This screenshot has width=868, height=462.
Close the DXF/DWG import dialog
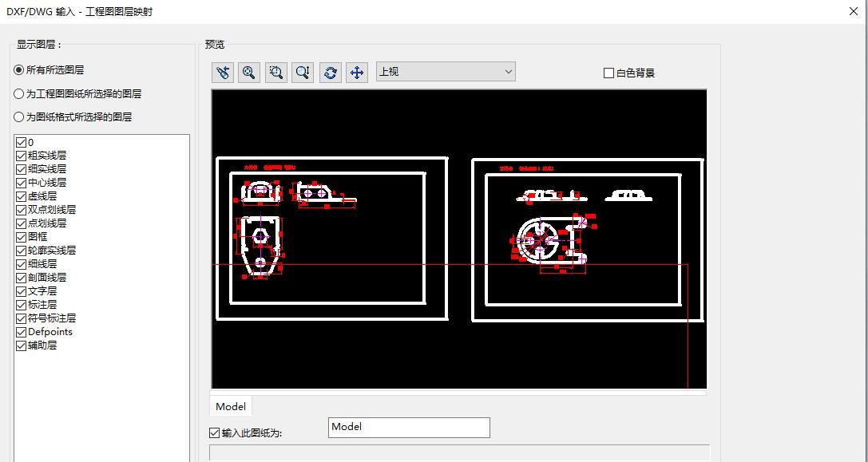[x=854, y=11]
